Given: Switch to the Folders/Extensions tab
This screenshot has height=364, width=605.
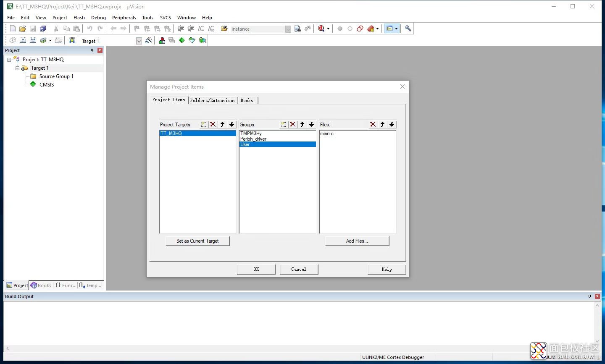Looking at the screenshot, I should point(213,100).
